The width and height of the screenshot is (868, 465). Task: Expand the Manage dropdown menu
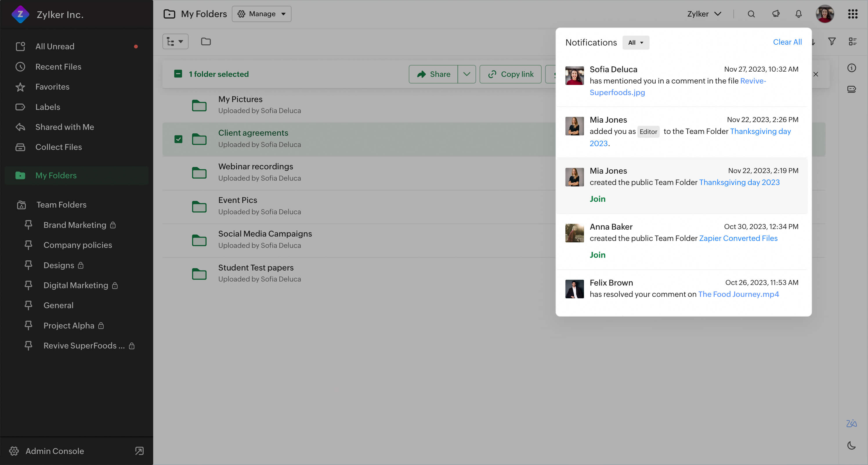pos(261,14)
